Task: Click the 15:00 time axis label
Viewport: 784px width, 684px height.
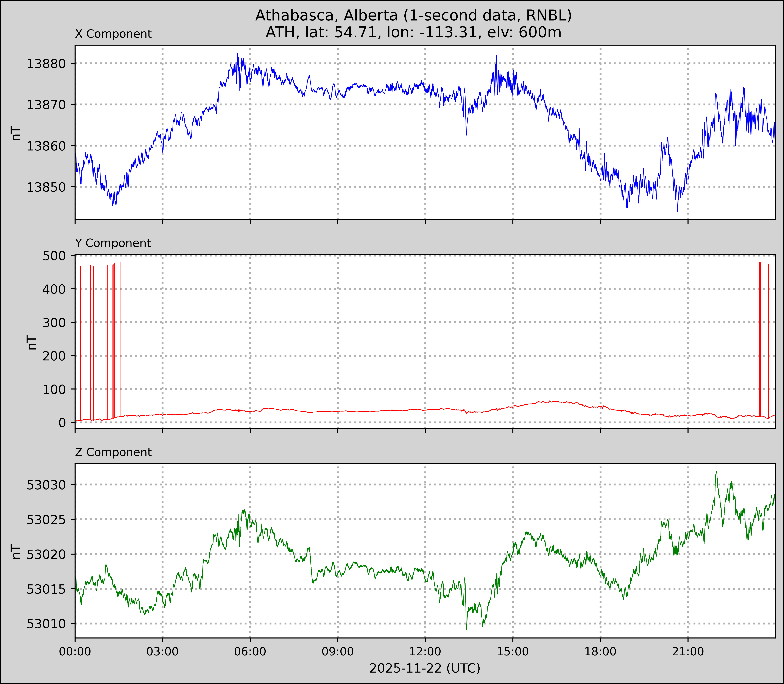Action: point(513,652)
